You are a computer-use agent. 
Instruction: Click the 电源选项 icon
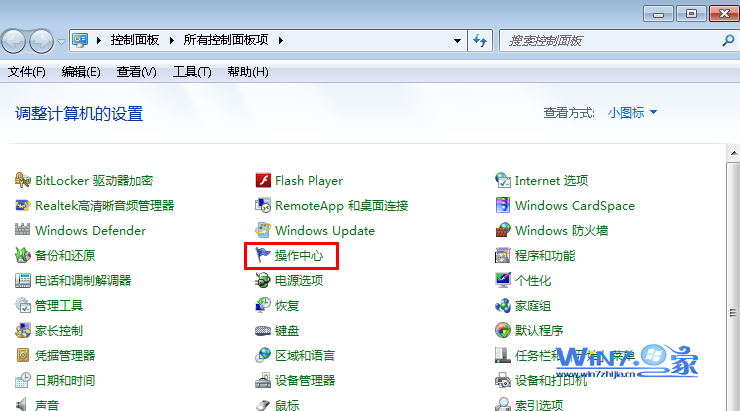click(263, 280)
